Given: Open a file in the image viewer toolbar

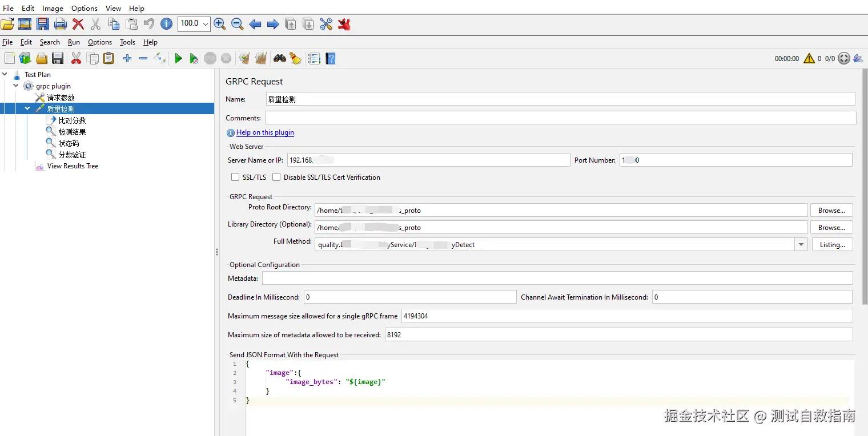Looking at the screenshot, I should click(7, 24).
